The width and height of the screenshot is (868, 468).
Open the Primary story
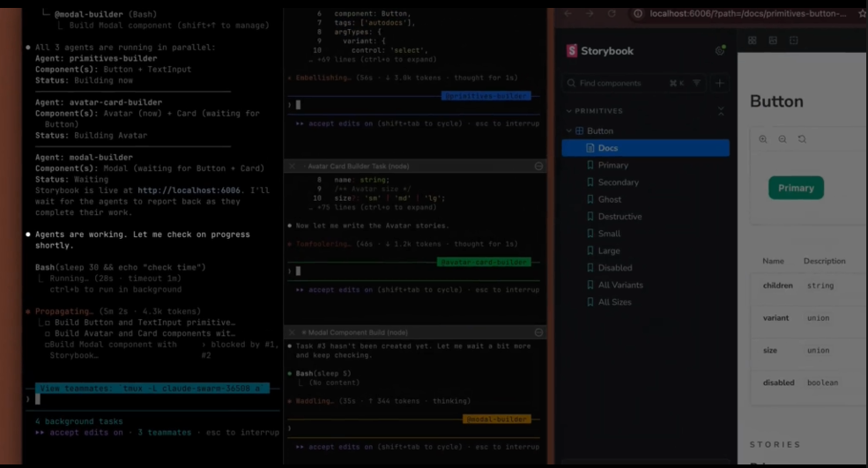tap(612, 165)
